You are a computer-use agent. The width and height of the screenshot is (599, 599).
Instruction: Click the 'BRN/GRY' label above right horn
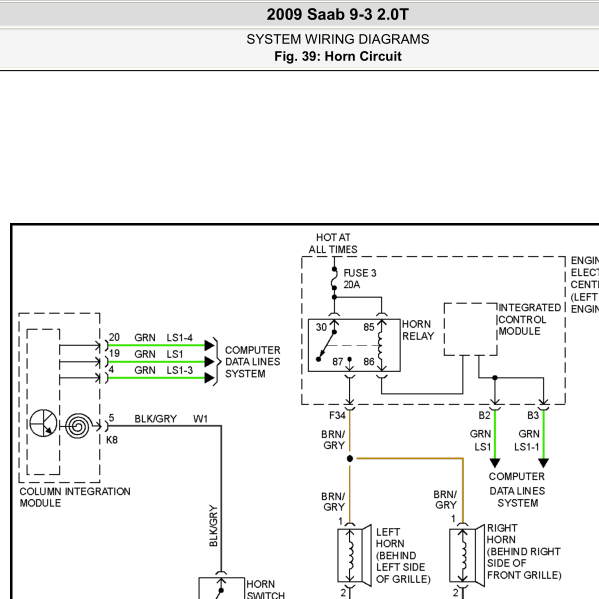click(445, 500)
